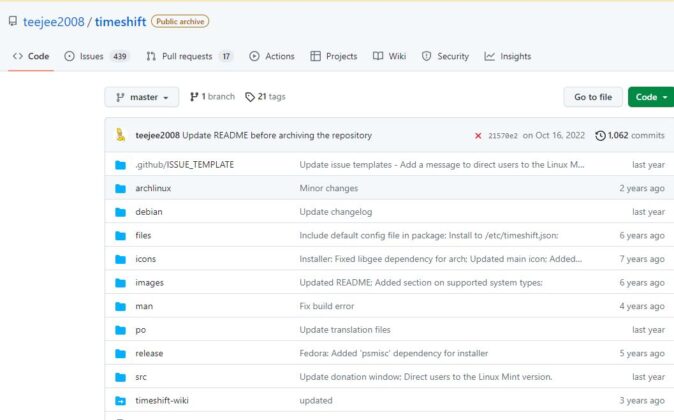This screenshot has width=674, height=420.
Task: Click the debian folder icon
Action: (121, 212)
